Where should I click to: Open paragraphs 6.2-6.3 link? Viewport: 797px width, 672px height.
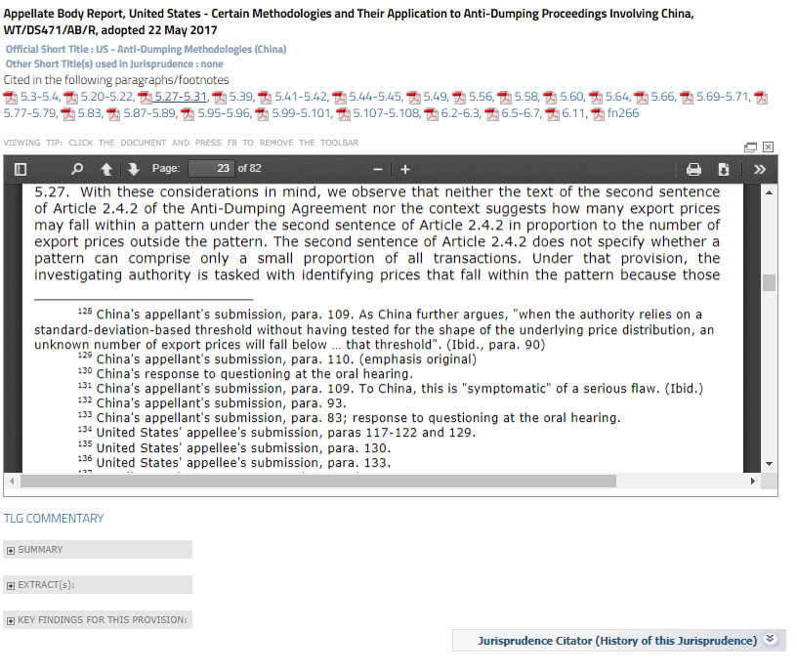point(460,113)
